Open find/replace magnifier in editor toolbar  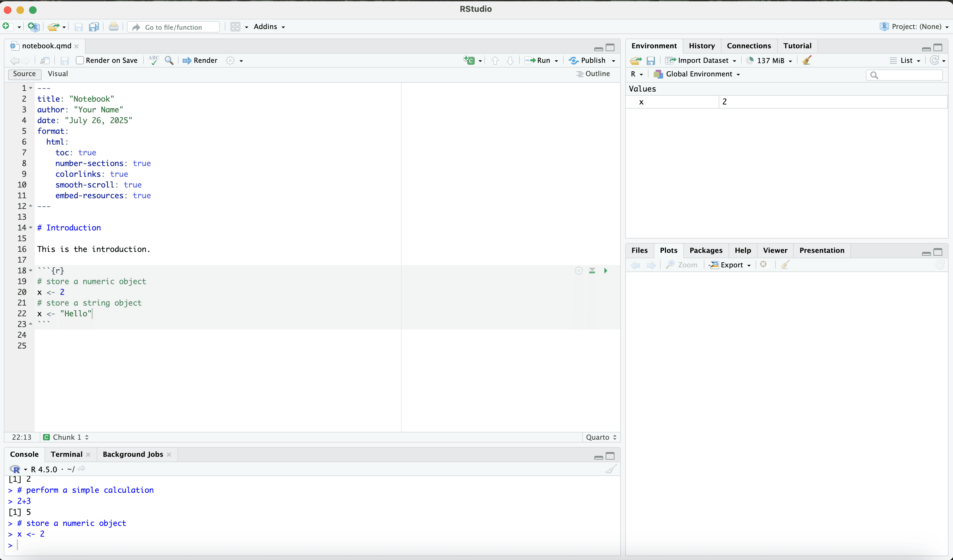click(x=169, y=61)
